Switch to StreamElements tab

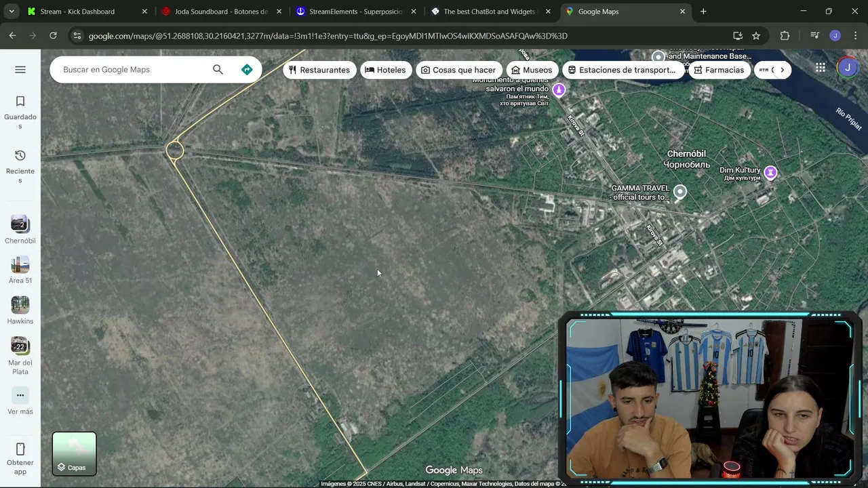point(355,12)
